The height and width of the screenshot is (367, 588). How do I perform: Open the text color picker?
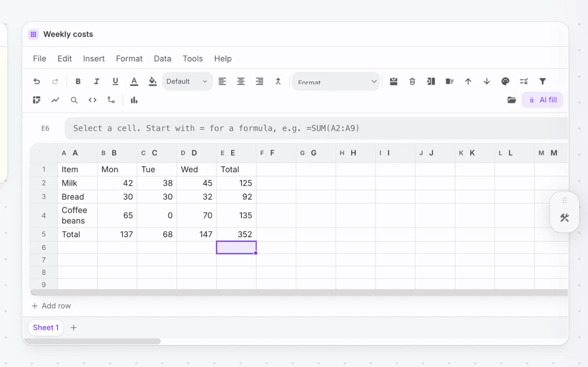[x=134, y=81]
